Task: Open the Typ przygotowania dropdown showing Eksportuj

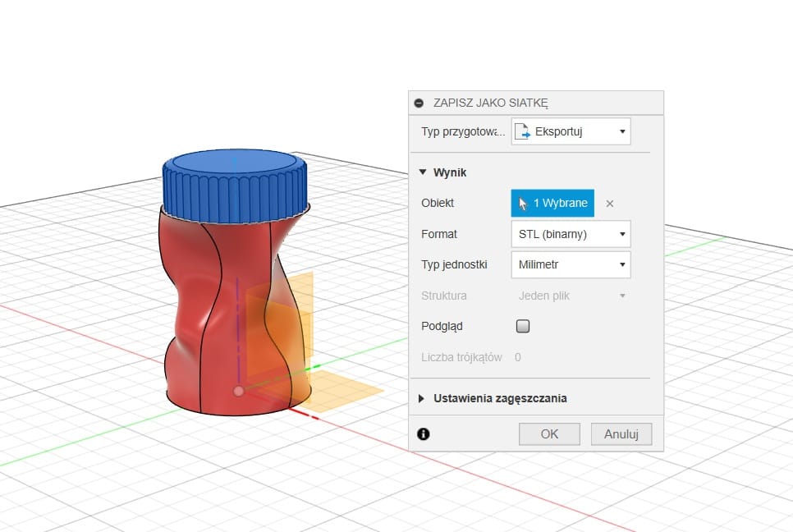Action: (571, 131)
